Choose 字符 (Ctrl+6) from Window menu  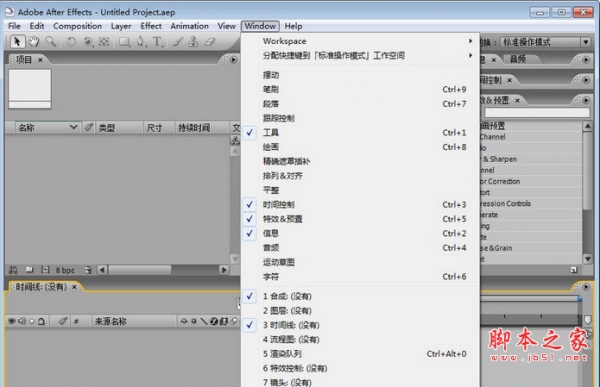pyautogui.click(x=361, y=276)
